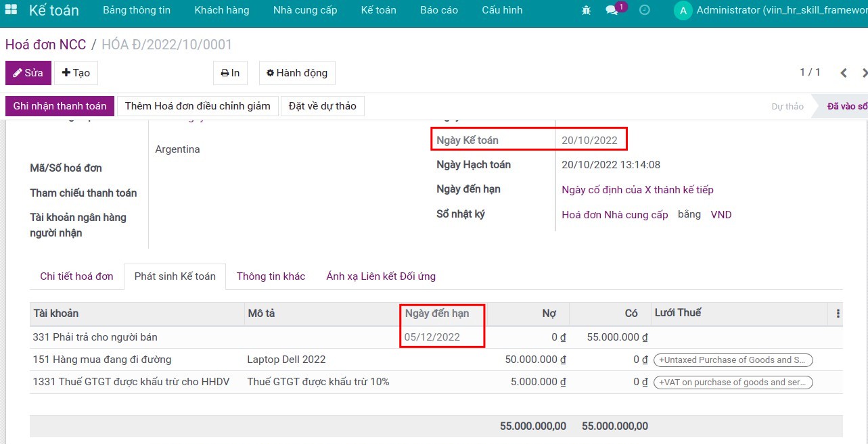The width and height of the screenshot is (868, 444).
Task: Switch to Thông tin khác tab
Action: click(271, 276)
